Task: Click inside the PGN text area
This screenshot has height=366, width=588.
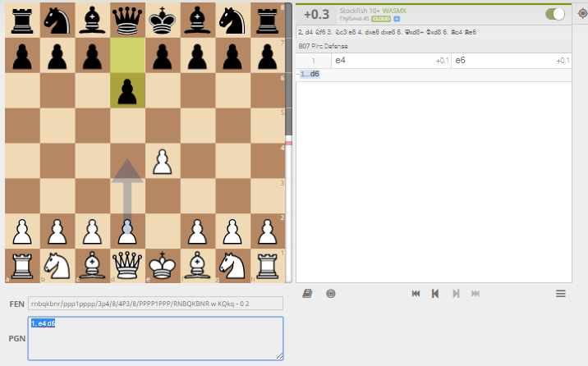Action: [x=155, y=338]
